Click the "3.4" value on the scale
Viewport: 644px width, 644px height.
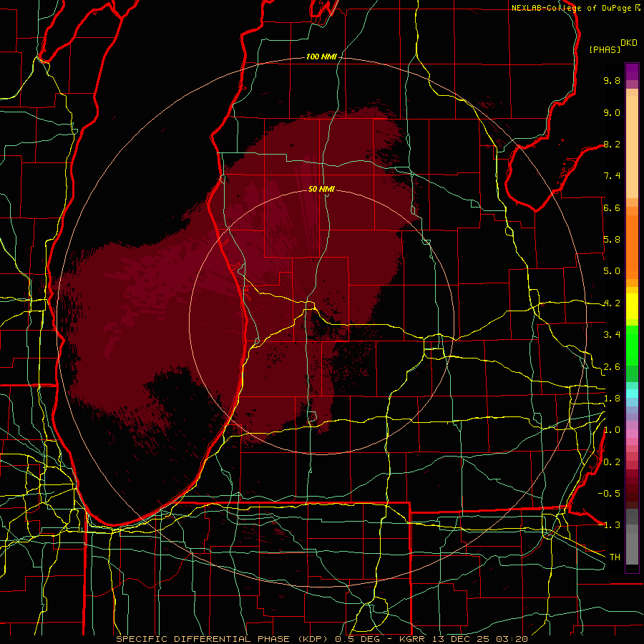pyautogui.click(x=612, y=335)
